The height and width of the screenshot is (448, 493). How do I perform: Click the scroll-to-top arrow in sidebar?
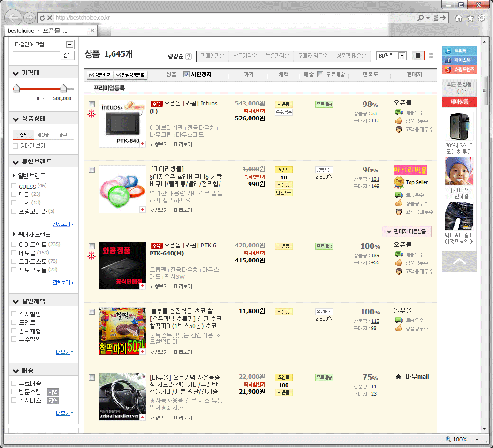point(459,261)
